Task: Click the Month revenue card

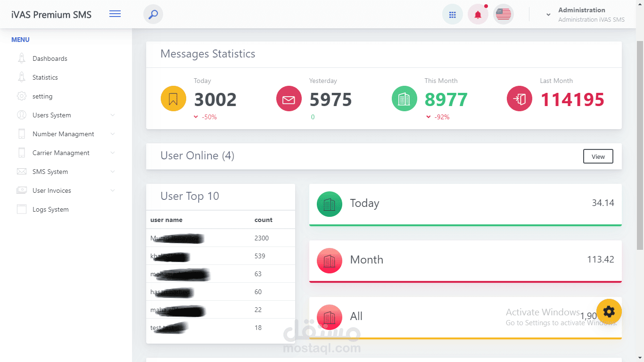Action: pyautogui.click(x=465, y=261)
